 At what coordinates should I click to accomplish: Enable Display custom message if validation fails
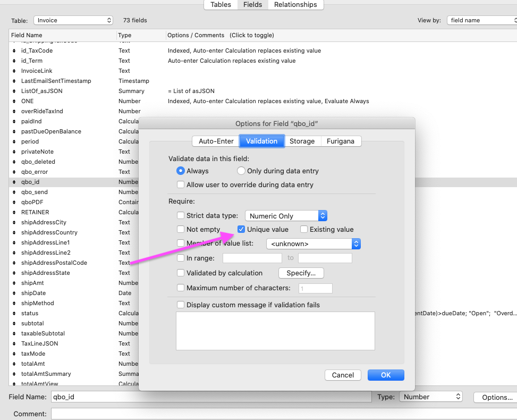point(180,305)
